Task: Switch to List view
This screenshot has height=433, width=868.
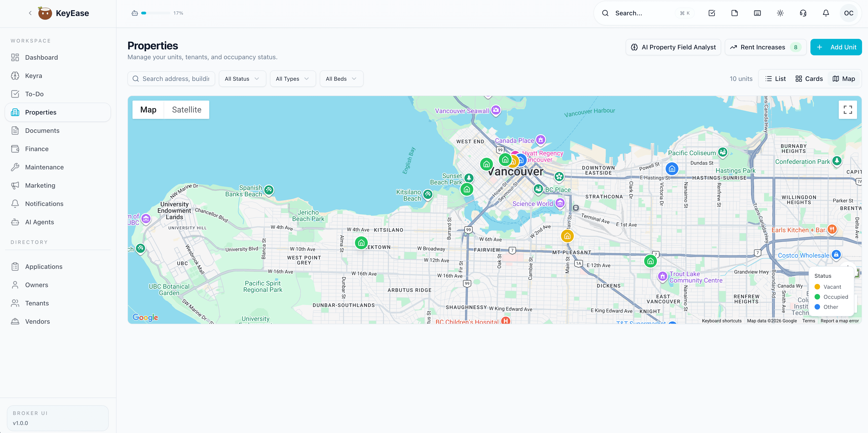Action: coord(775,79)
